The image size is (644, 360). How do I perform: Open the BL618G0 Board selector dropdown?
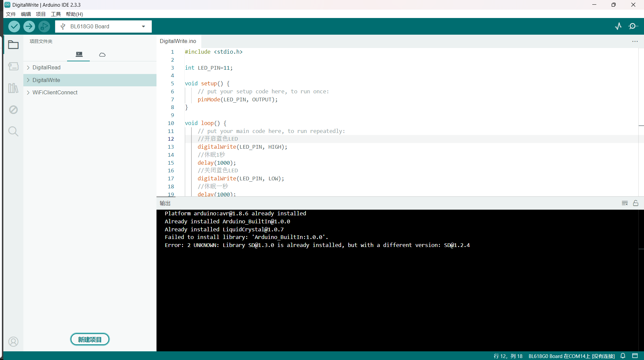103,26
